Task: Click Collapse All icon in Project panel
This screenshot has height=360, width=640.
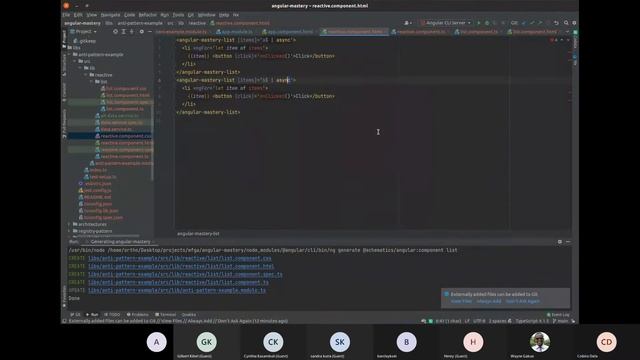Action: 131,31
